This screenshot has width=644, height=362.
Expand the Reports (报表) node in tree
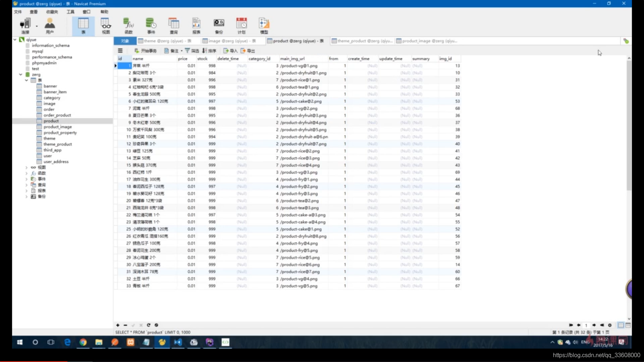click(27, 191)
